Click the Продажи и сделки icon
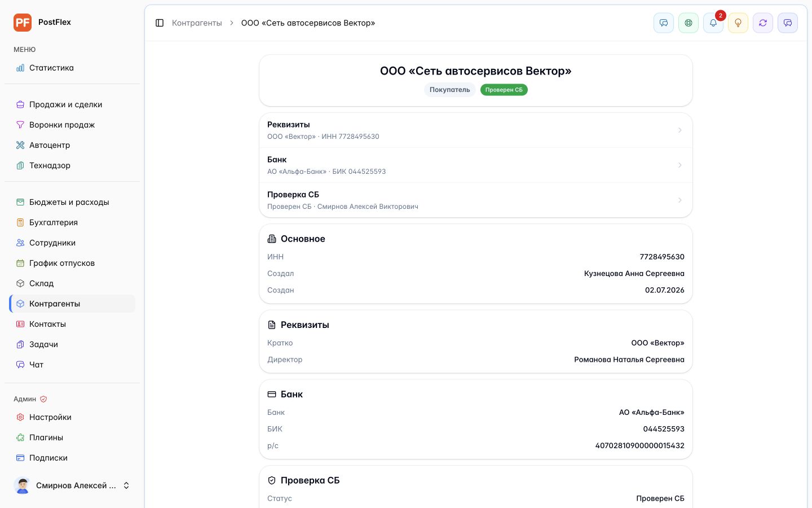Image resolution: width=812 pixels, height=508 pixels. pos(20,104)
